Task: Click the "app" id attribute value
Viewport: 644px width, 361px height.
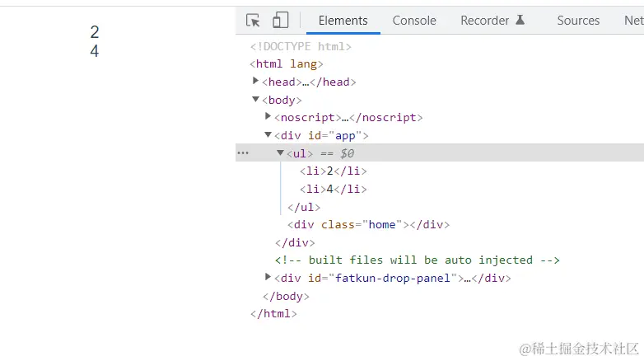Action: point(345,136)
